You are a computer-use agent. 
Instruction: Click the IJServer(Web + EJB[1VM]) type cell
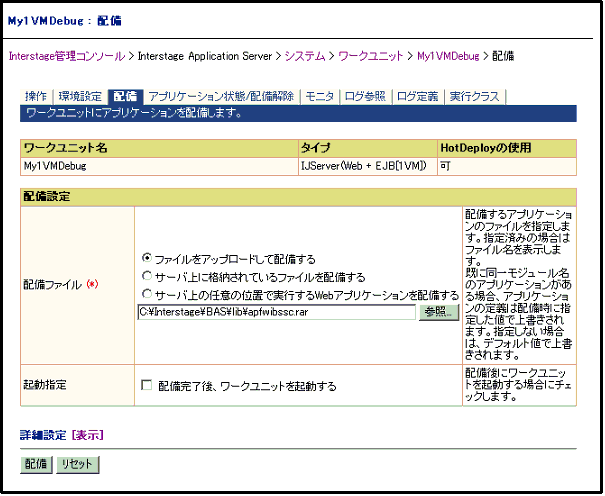[x=368, y=166]
